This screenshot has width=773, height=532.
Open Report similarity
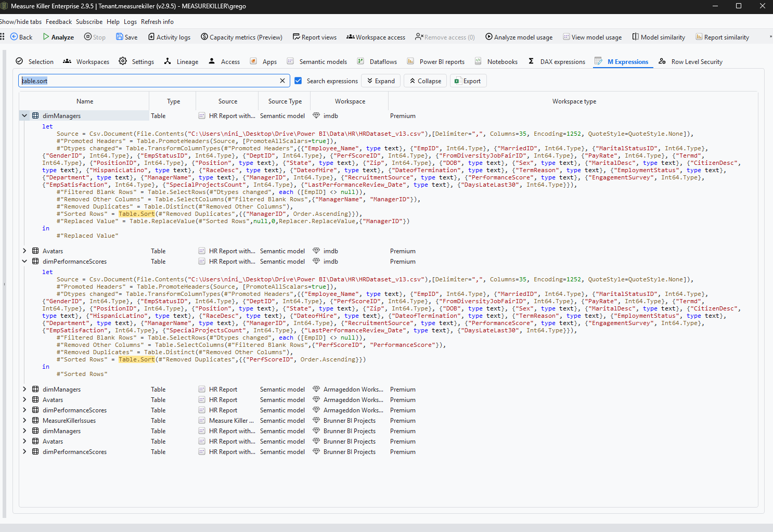pos(722,37)
